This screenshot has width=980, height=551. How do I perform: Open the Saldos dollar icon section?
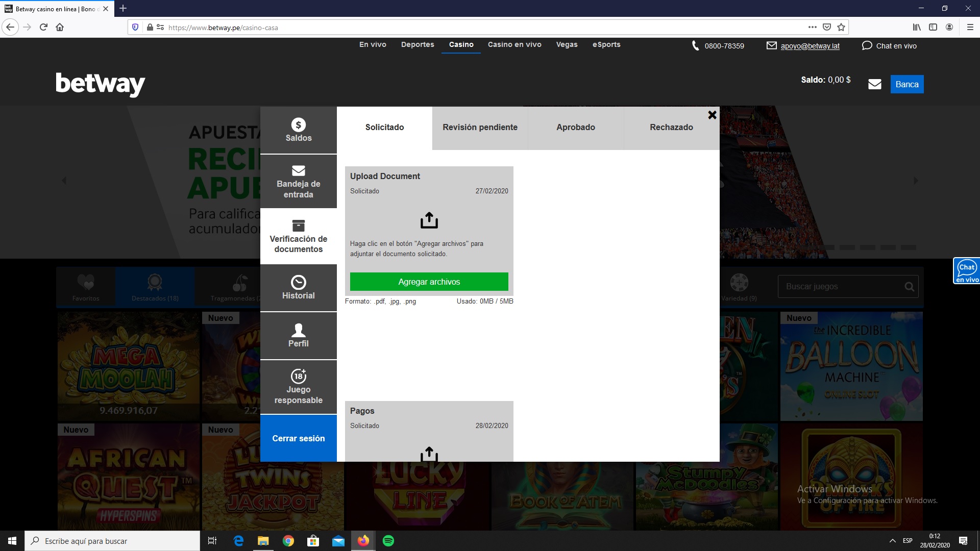coord(299,124)
